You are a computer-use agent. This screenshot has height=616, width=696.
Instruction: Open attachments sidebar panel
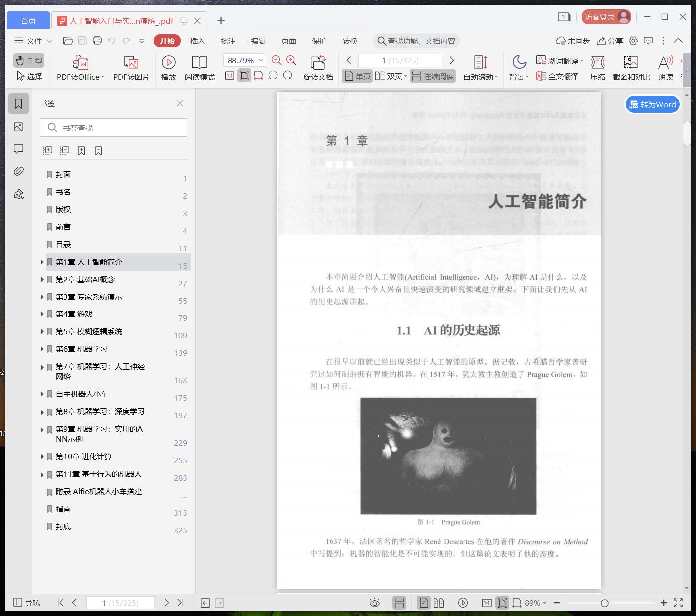tap(19, 171)
